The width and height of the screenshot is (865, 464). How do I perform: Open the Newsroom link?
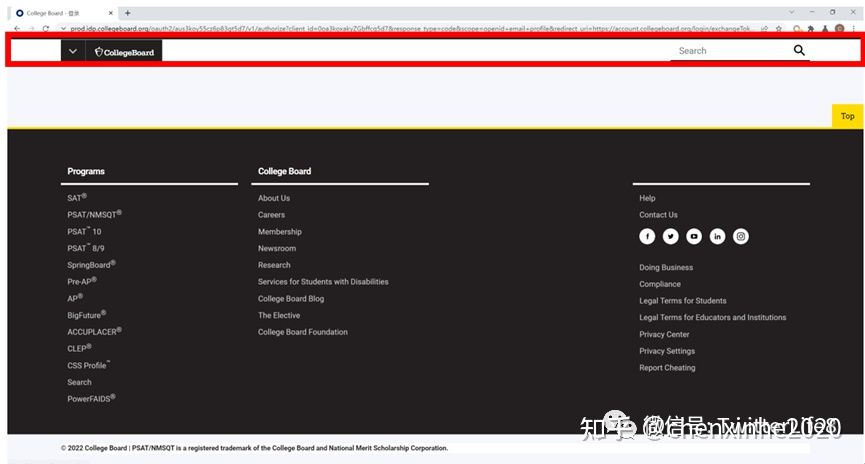click(x=277, y=248)
